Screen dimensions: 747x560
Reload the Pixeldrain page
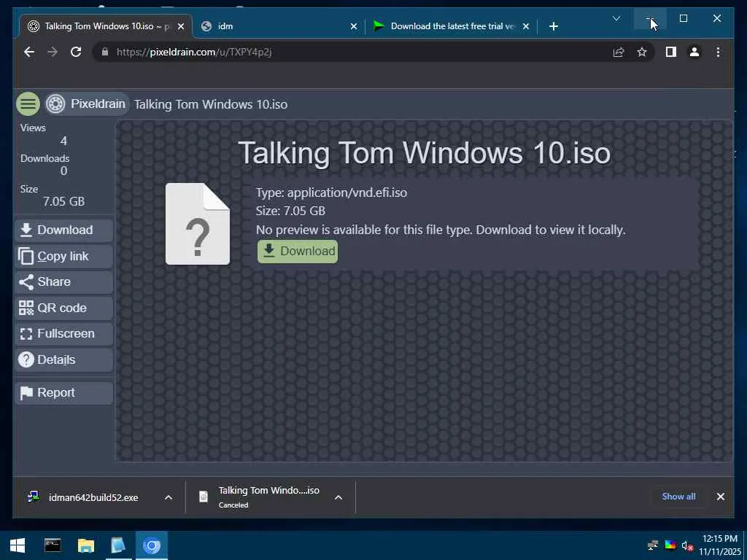pyautogui.click(x=76, y=52)
